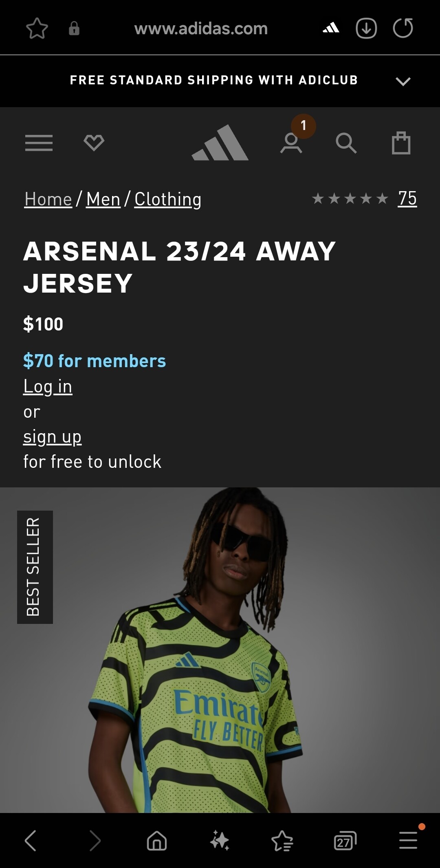Go to adidas logo homepage
Viewport: 440px width, 868px height.
pyautogui.click(x=220, y=143)
